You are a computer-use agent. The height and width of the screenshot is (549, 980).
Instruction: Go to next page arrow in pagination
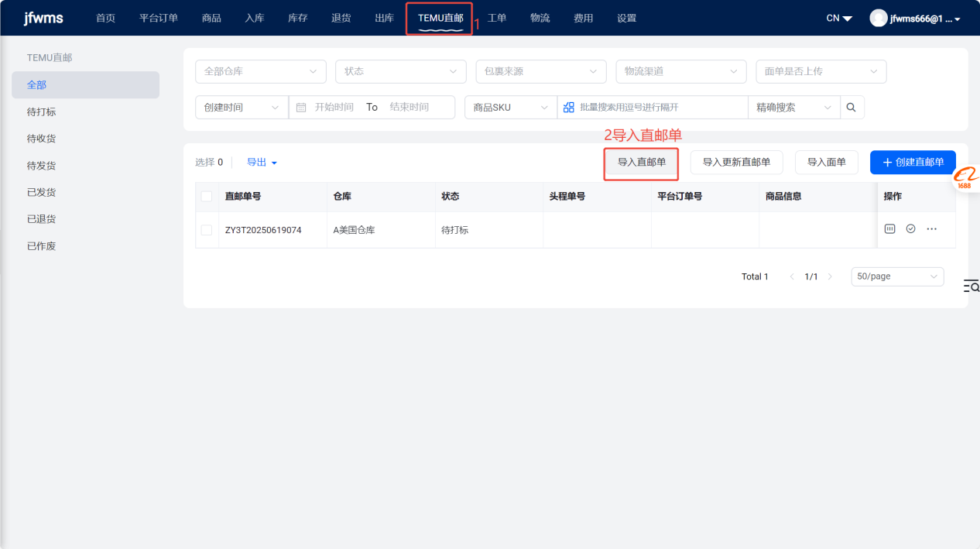(x=830, y=276)
